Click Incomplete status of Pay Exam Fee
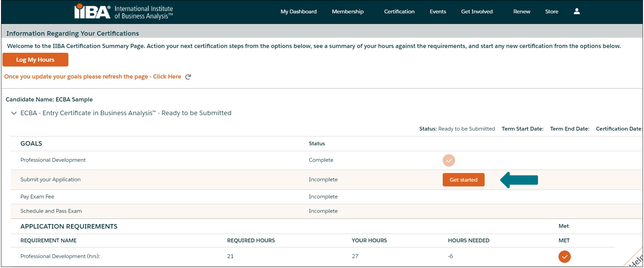Image resolution: width=644 pixels, height=268 pixels. (323, 197)
